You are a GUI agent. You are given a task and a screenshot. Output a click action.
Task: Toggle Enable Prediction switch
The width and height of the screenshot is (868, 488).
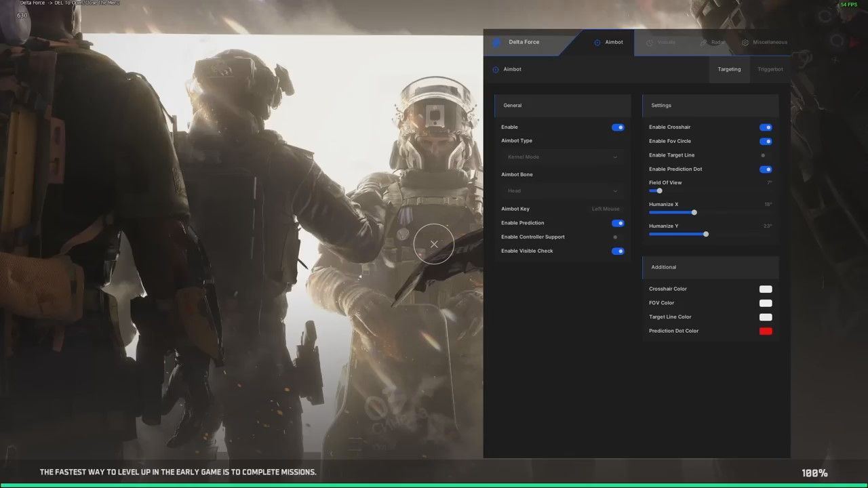[618, 223]
